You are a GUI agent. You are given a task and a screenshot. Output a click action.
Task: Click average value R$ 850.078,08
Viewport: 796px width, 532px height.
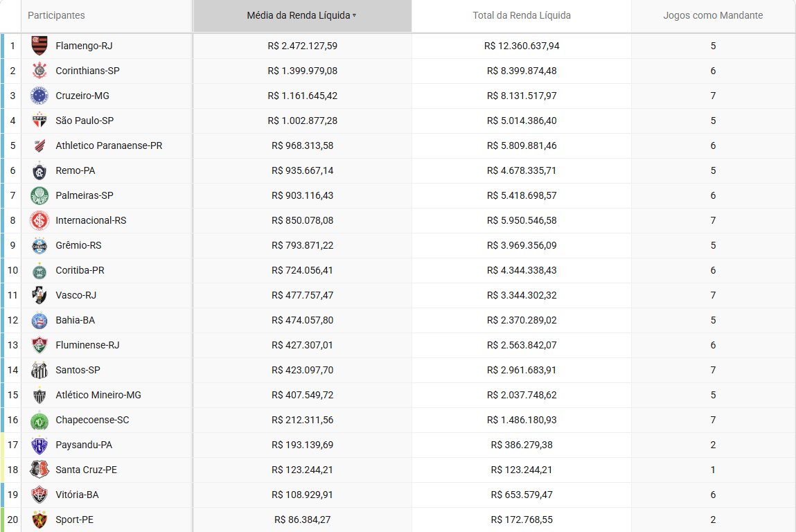pos(303,220)
